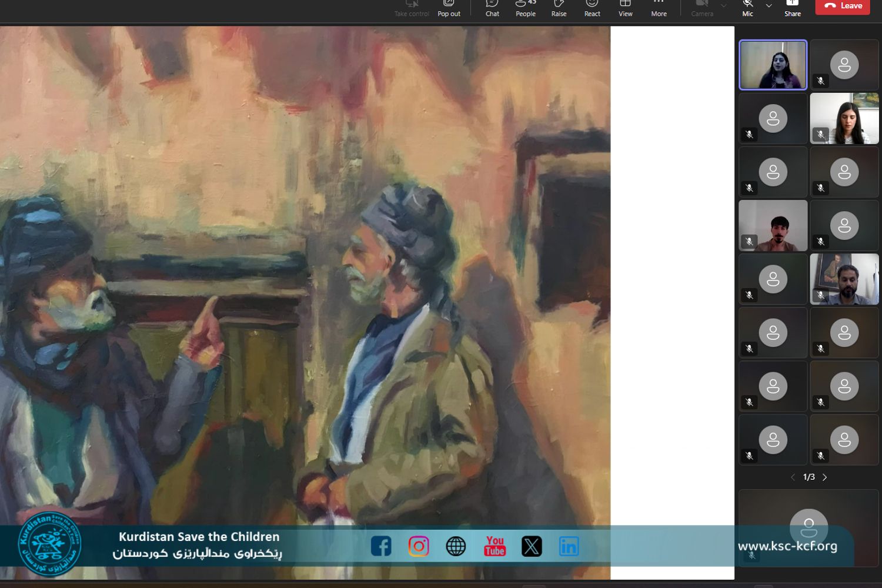
Task: Open the React emoji menu
Action: tap(592, 8)
